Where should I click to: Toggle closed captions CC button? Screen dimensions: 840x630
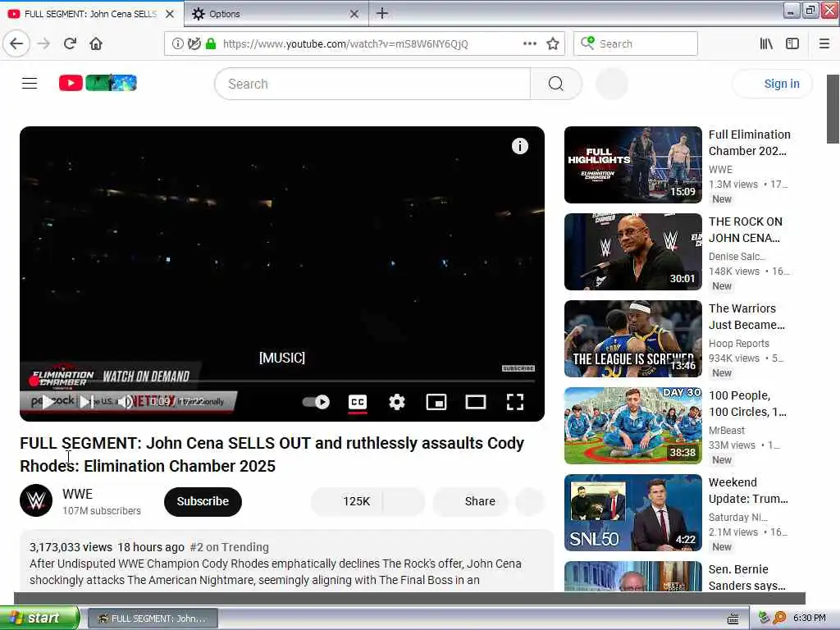coord(358,402)
